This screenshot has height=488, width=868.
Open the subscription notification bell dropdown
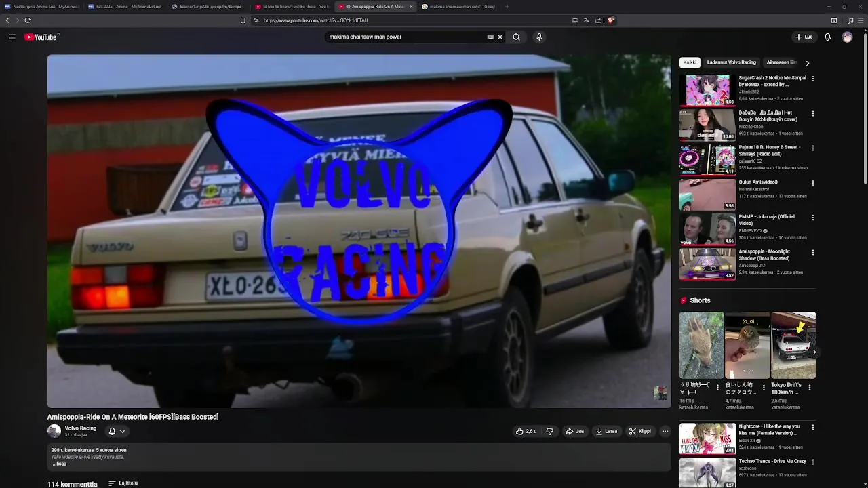tap(117, 431)
